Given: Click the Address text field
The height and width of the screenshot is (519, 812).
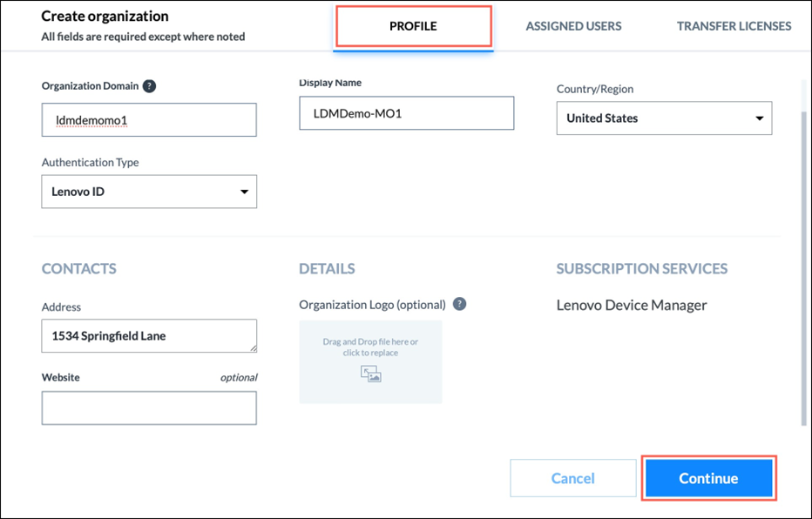Looking at the screenshot, I should 149,336.
